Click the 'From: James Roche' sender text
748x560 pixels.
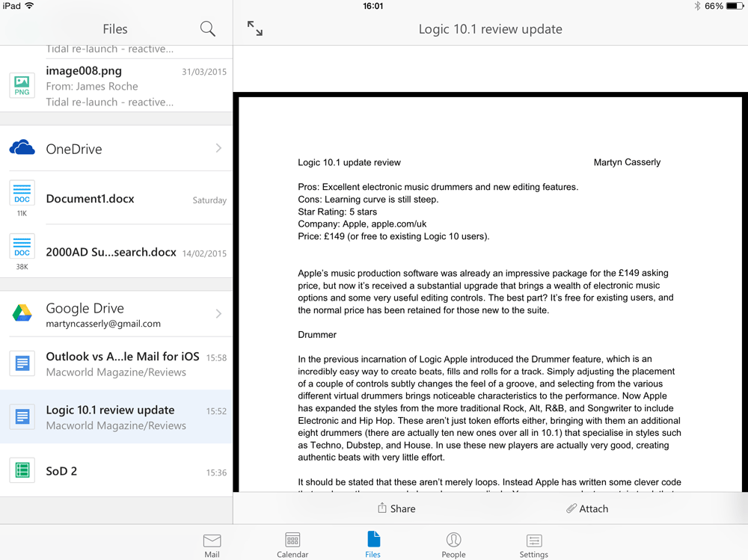pos(92,86)
